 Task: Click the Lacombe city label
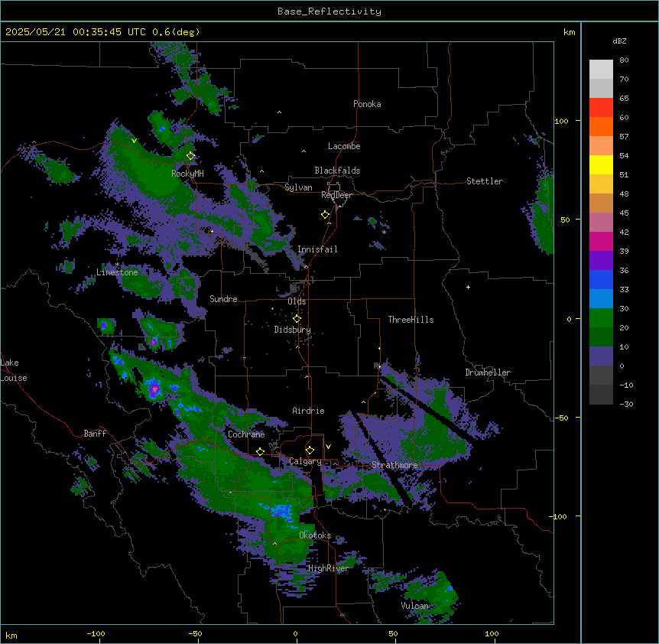(344, 146)
